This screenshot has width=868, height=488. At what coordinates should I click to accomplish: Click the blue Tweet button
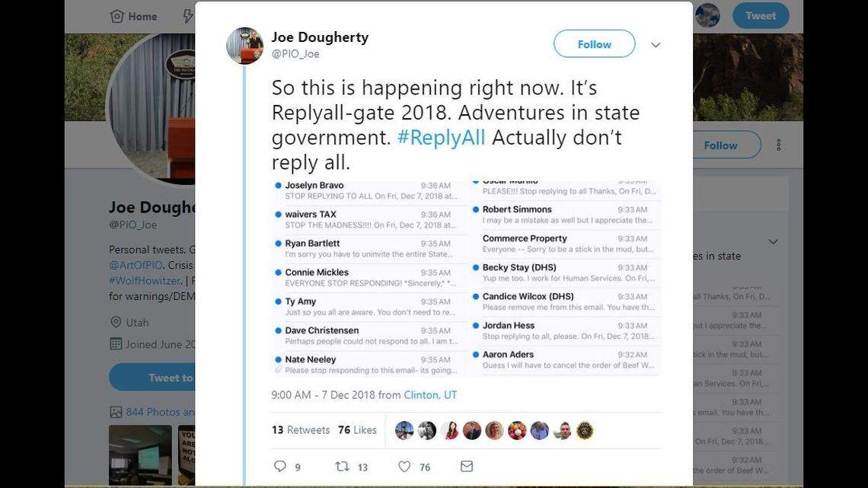[x=760, y=14]
